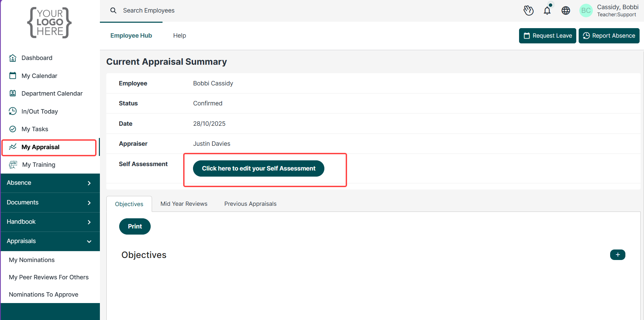644x320 pixels.
Task: Open the notifications bell
Action: click(547, 10)
